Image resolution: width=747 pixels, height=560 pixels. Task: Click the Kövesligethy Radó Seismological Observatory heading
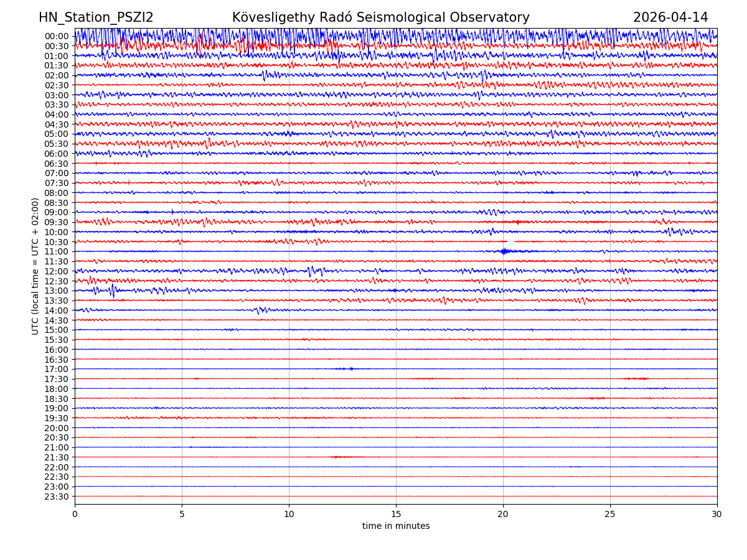(380, 17)
